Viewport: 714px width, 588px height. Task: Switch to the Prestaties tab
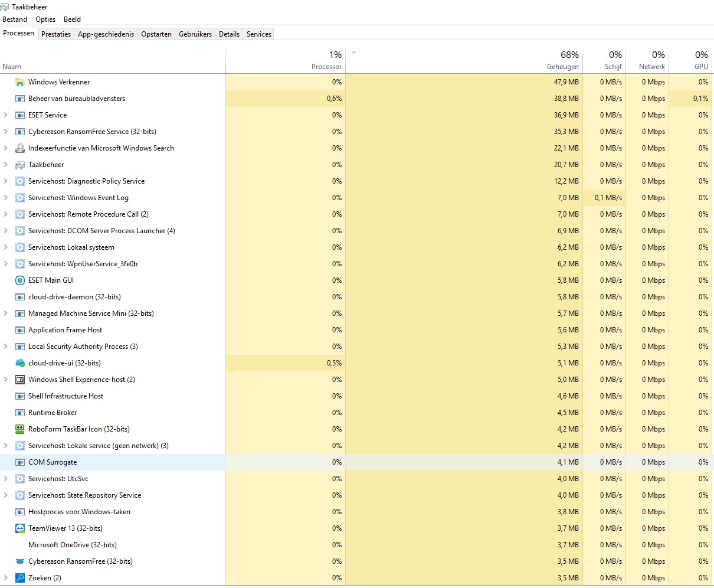(56, 34)
